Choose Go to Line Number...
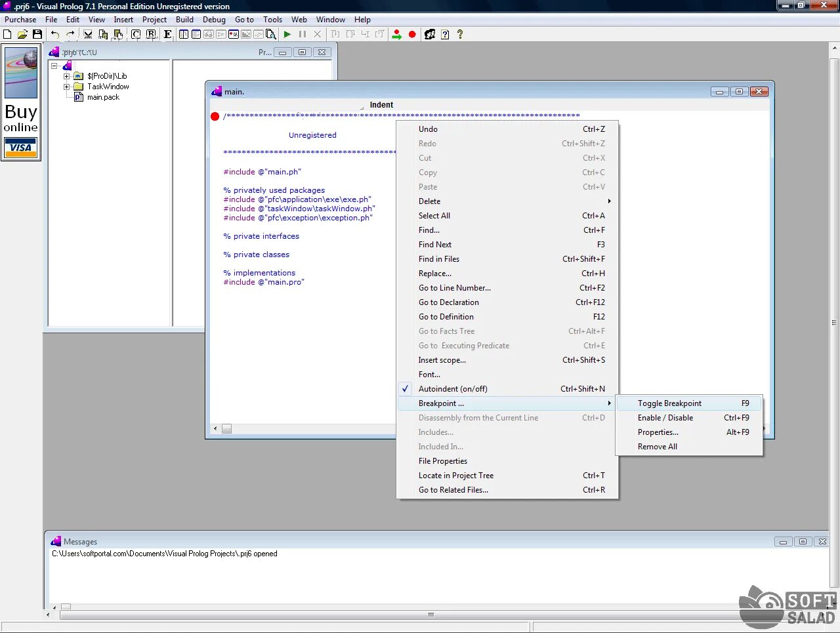The width and height of the screenshot is (840, 633). (507, 288)
